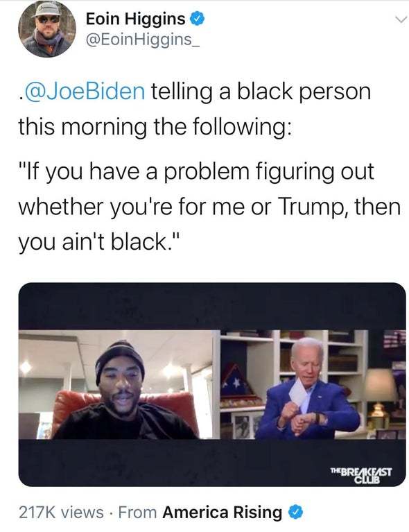Click the line "If you have a problem figuring out"
The image size is (409, 532).
(x=196, y=172)
